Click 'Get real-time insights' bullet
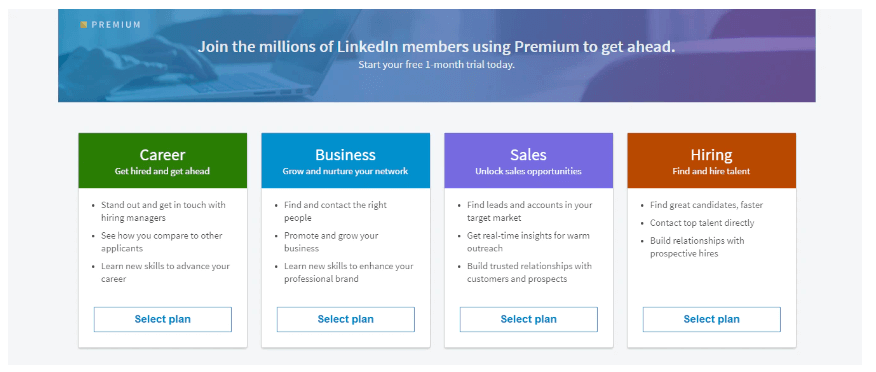This screenshot has width=876, height=372. pos(528,242)
